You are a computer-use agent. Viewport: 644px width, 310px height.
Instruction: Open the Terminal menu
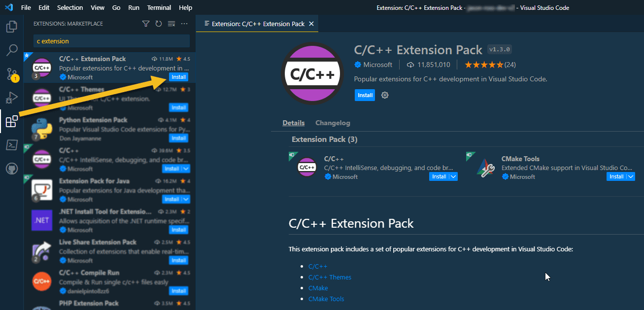click(159, 7)
